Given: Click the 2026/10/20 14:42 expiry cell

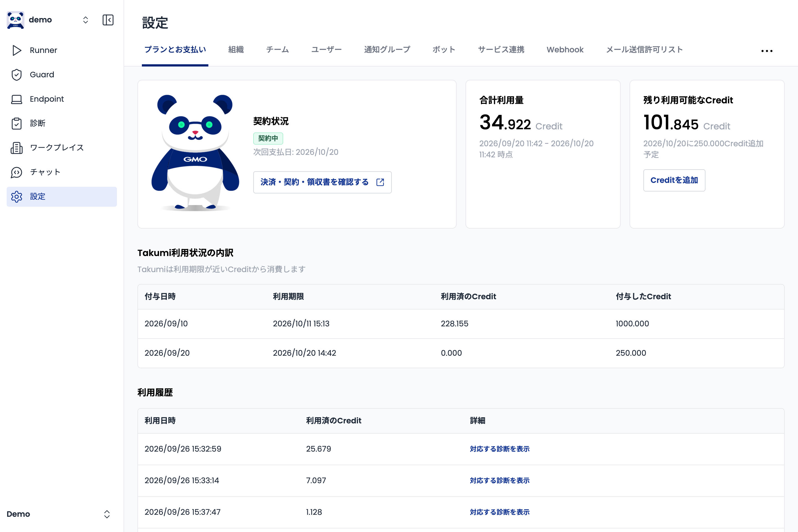Looking at the screenshot, I should [304, 353].
